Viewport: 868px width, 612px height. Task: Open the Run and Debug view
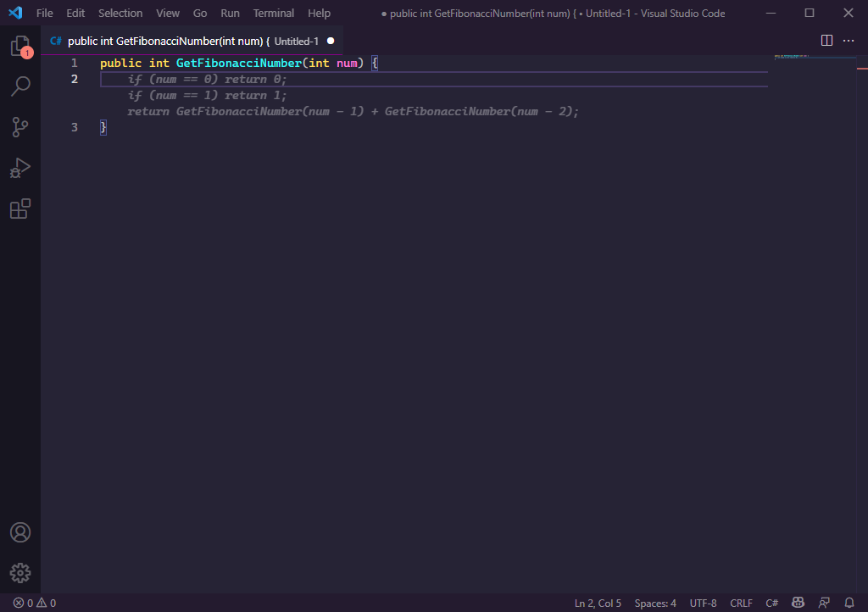(x=20, y=168)
